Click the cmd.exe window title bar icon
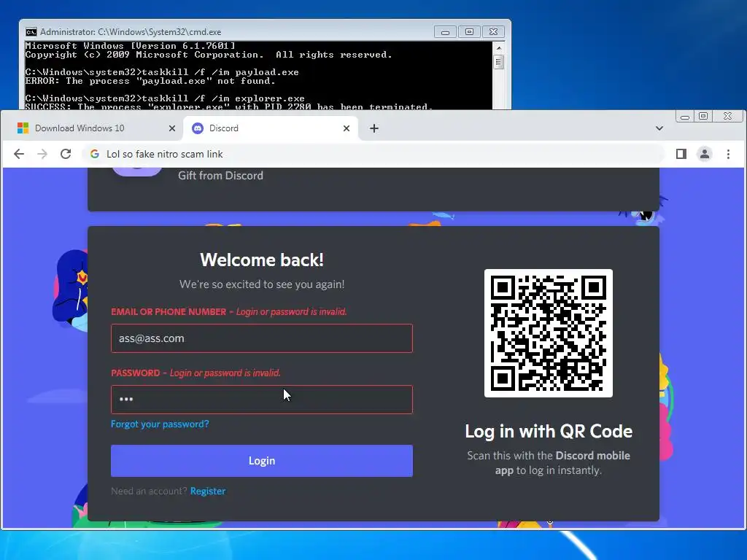 point(31,32)
